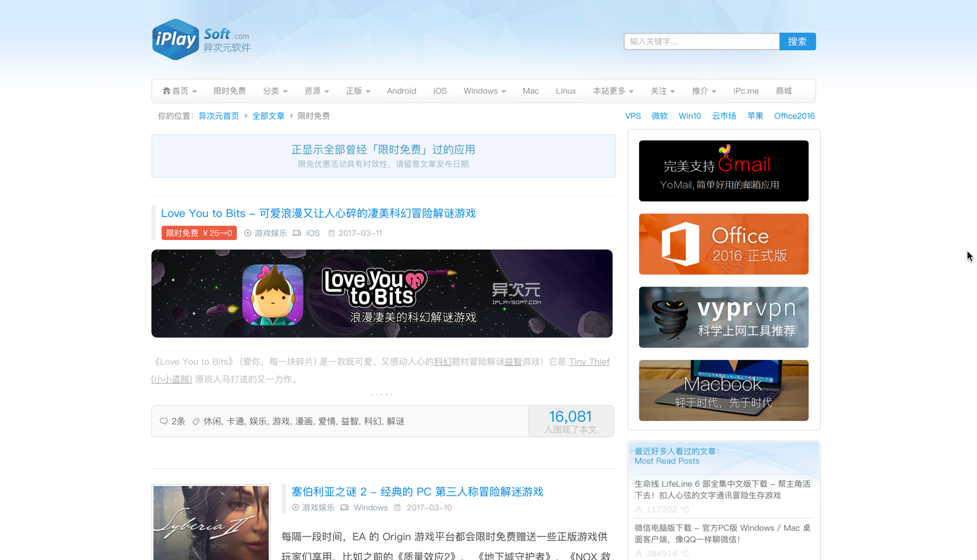This screenshot has width=977, height=560.
Task: Open the Android nav item
Action: 402,91
